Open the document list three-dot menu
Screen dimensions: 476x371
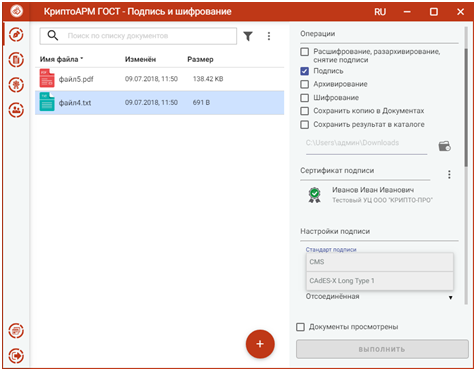[x=269, y=36]
